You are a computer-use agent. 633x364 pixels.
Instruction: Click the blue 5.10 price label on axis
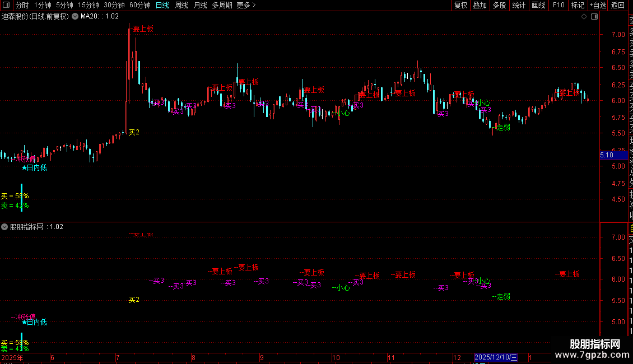click(x=607, y=155)
